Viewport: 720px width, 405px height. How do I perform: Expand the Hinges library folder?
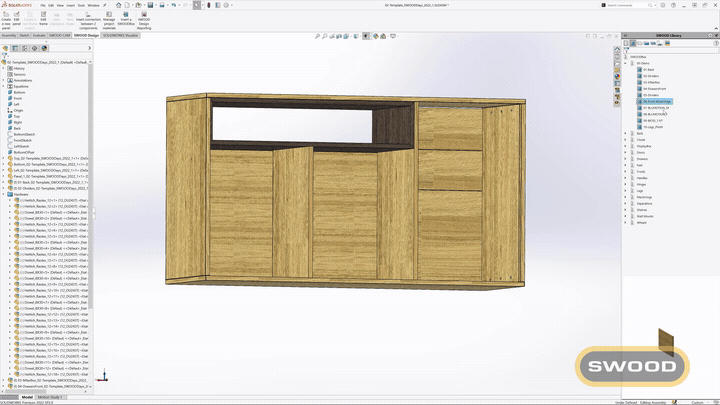[625, 184]
